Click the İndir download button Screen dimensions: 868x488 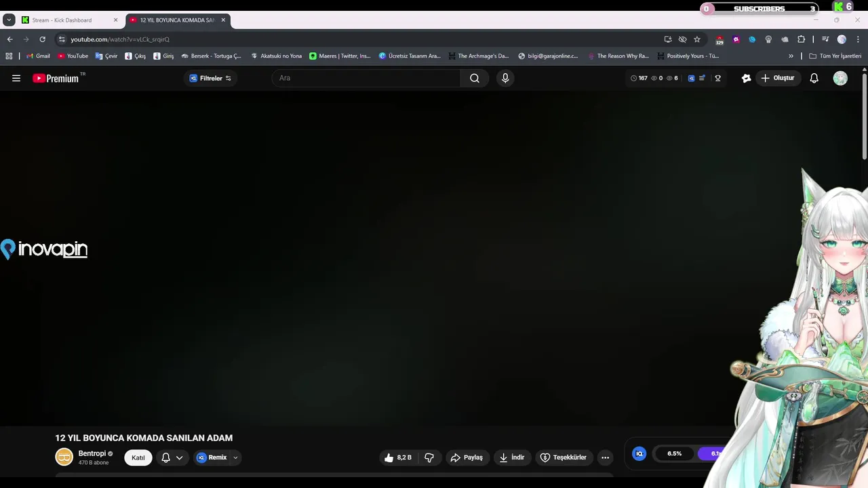point(512,457)
